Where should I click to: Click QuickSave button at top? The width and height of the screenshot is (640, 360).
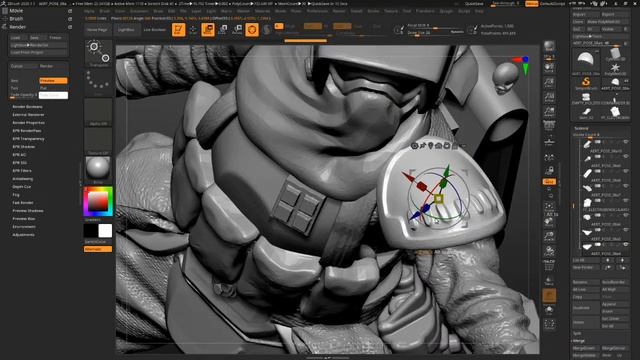click(474, 4)
